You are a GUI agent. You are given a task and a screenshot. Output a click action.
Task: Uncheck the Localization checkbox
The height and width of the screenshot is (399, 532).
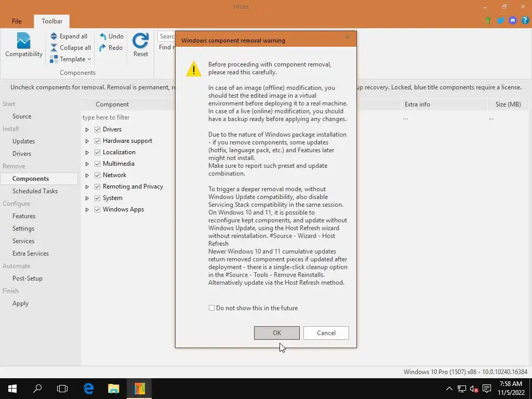(x=97, y=152)
